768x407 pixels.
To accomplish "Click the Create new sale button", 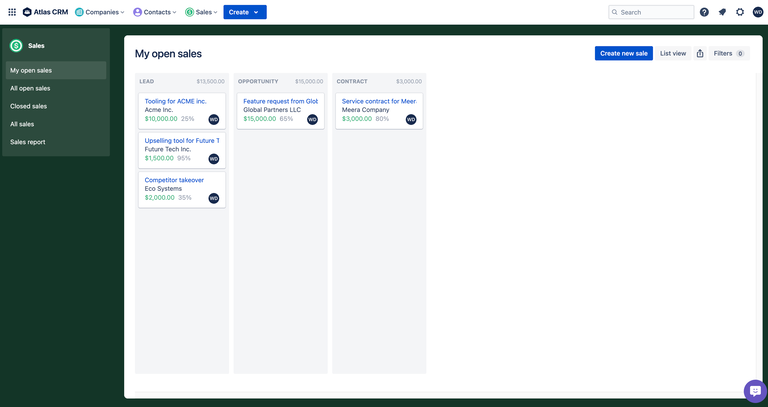I will click(x=624, y=53).
